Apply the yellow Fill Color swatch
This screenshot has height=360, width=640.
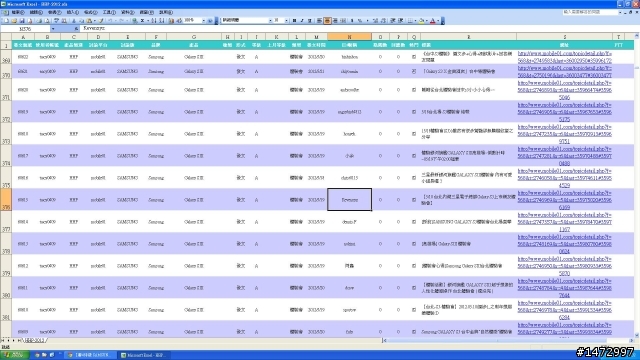[422, 20]
